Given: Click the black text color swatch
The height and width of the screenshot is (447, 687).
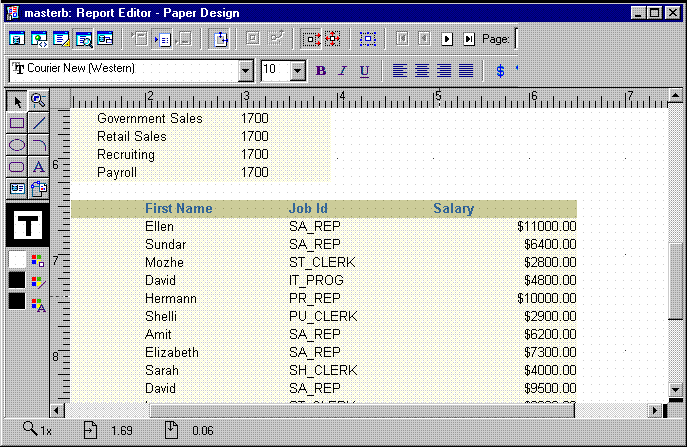Looking at the screenshot, I should [x=17, y=302].
